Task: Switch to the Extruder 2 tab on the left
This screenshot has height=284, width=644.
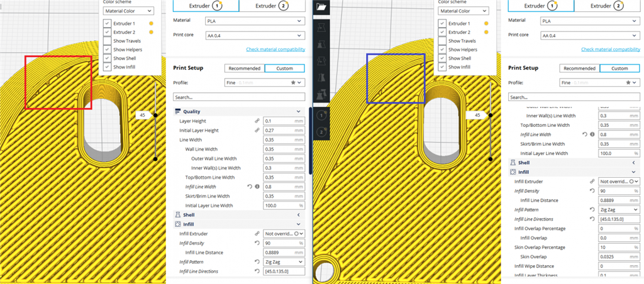Action: point(272,6)
